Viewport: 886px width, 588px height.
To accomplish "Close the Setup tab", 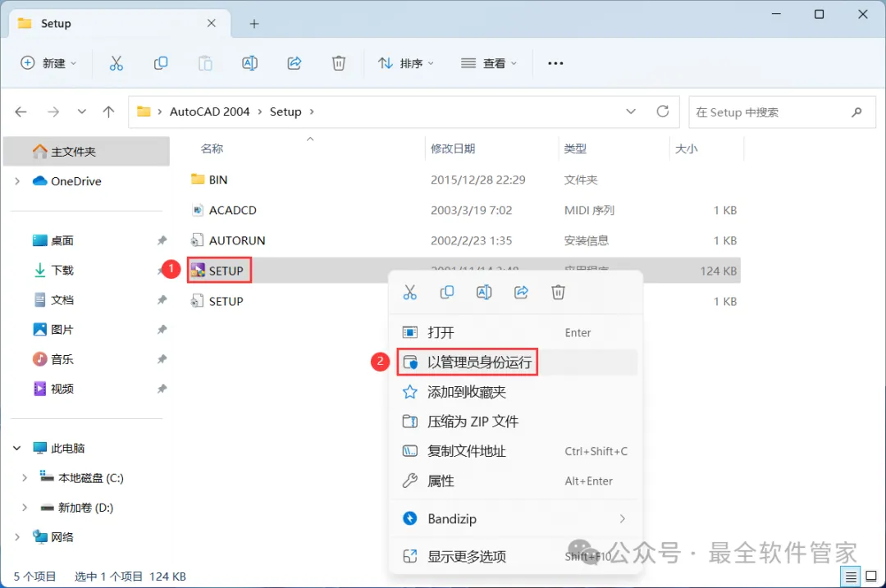I will (x=212, y=23).
